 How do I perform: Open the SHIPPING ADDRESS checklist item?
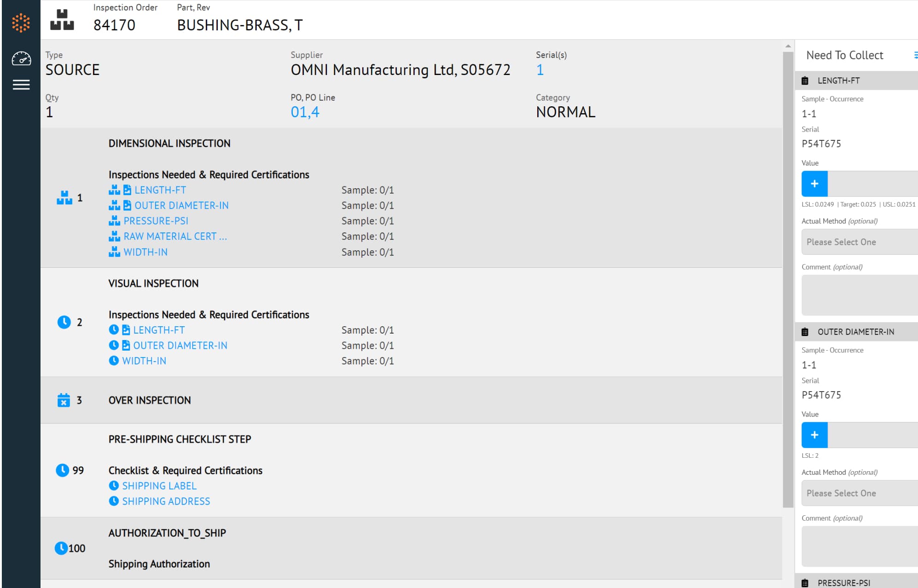coord(166,501)
